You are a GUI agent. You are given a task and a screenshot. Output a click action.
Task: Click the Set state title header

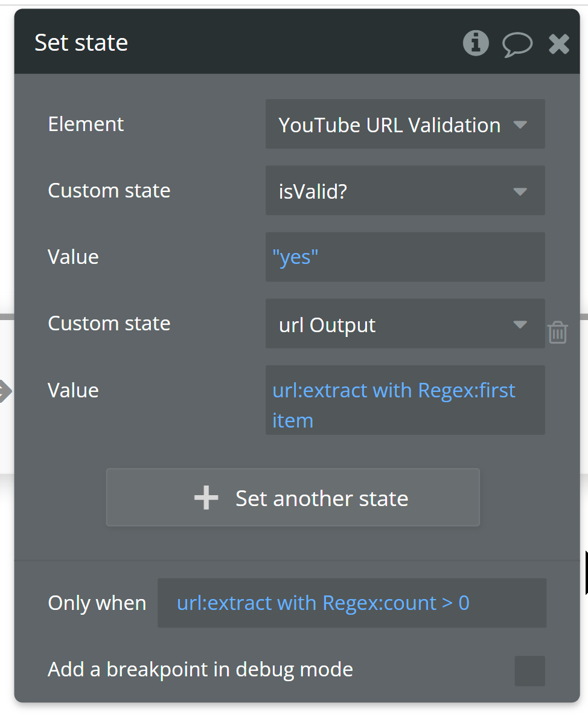81,43
